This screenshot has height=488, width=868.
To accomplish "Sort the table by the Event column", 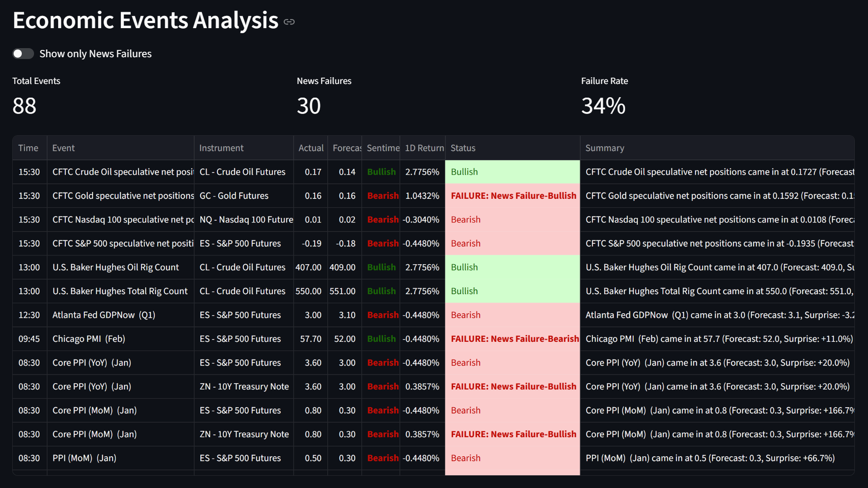I will point(63,148).
